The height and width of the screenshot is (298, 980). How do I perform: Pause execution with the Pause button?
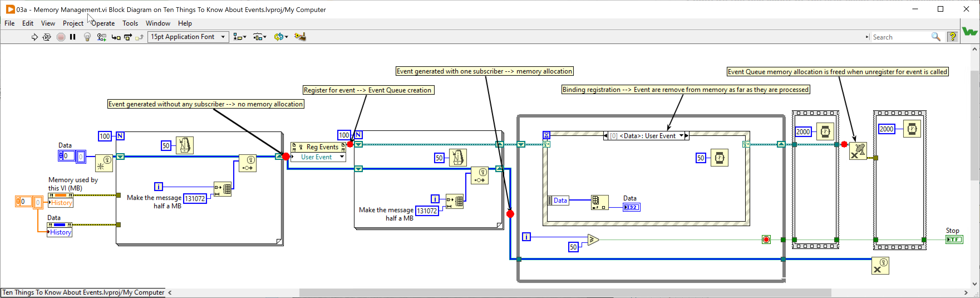click(x=73, y=37)
